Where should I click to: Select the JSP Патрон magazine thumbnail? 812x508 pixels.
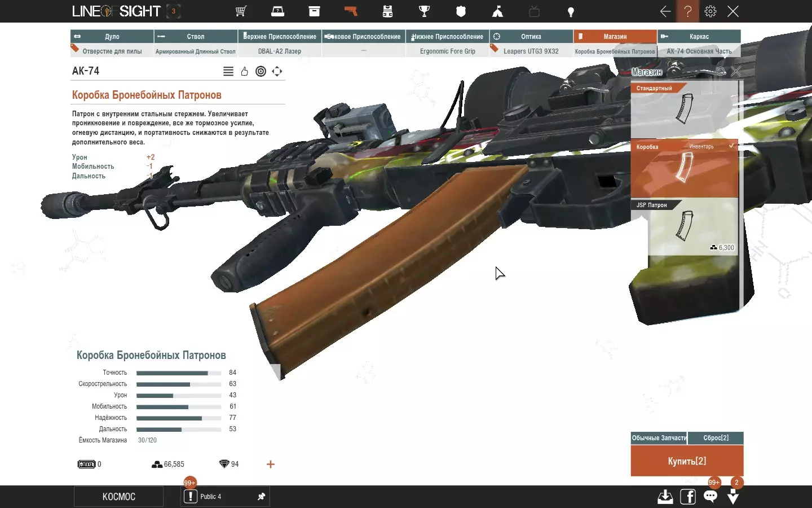pyautogui.click(x=685, y=227)
